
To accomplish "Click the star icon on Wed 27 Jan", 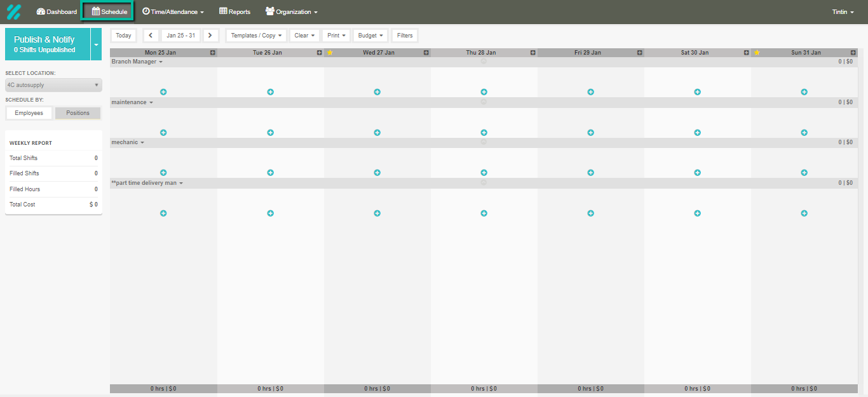I will point(330,53).
